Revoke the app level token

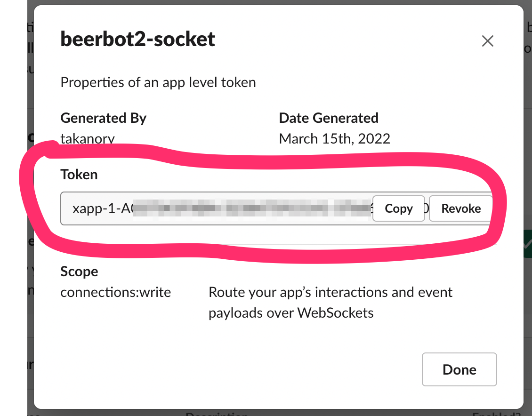460,208
